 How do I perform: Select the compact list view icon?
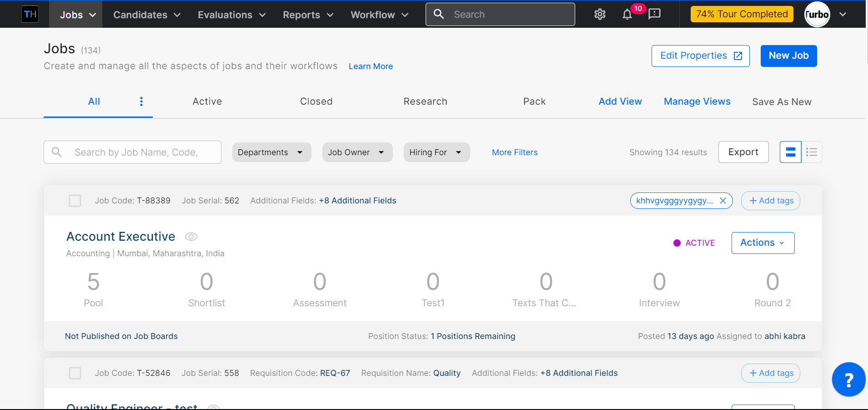[812, 152]
